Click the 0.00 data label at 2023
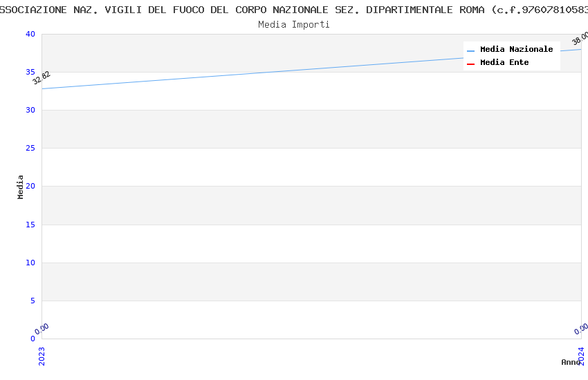Screen dimensions: 588x380 [x=42, y=329]
